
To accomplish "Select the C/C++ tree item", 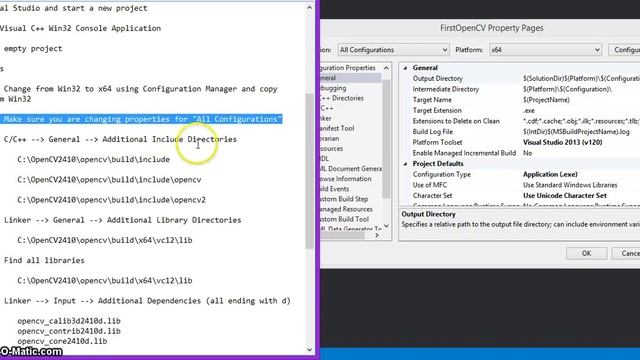I will point(327,109).
